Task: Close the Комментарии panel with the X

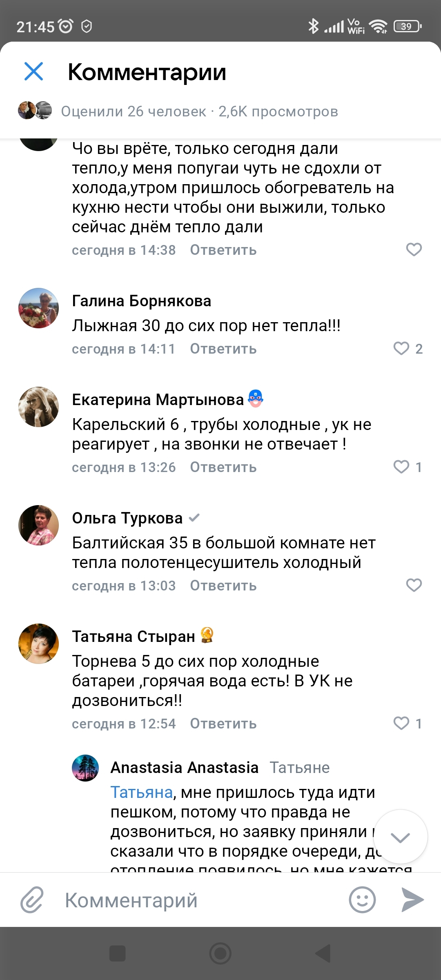Action: click(x=33, y=71)
